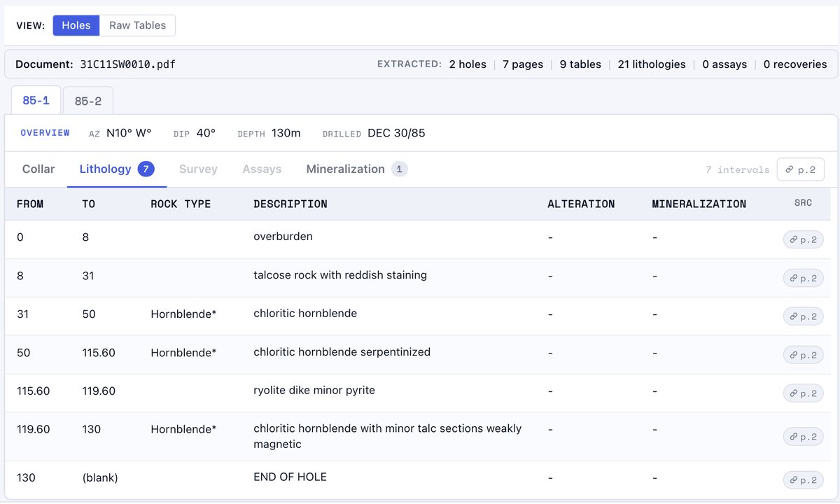Open p.2 source link for talcose rock row
840x504 pixels.
click(803, 278)
